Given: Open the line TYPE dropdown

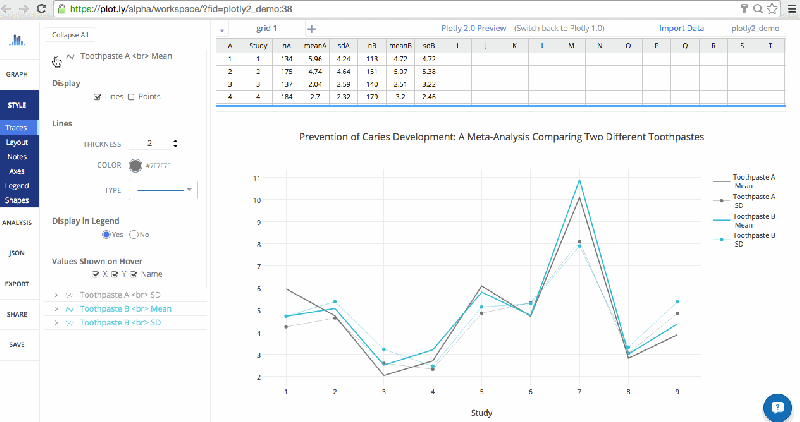Looking at the screenshot, I should 163,190.
